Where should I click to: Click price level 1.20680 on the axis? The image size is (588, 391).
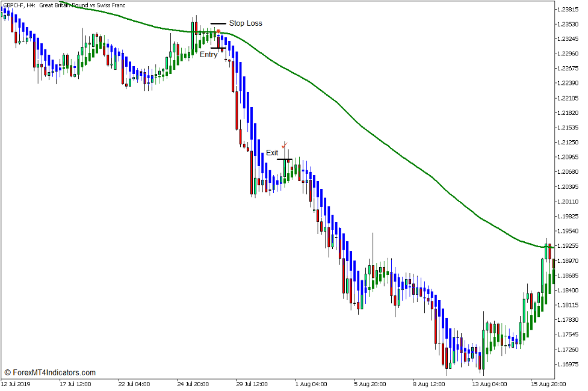point(568,172)
